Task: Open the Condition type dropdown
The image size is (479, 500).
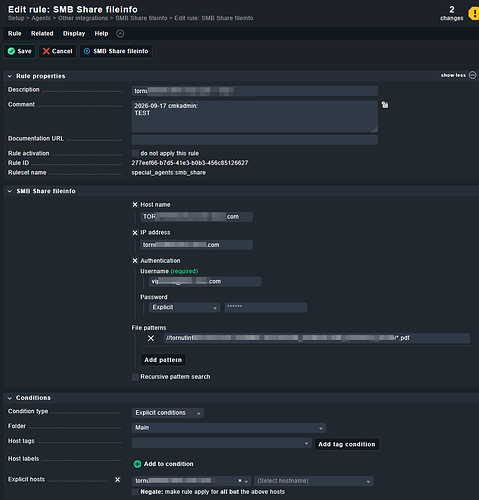Action: (168, 413)
